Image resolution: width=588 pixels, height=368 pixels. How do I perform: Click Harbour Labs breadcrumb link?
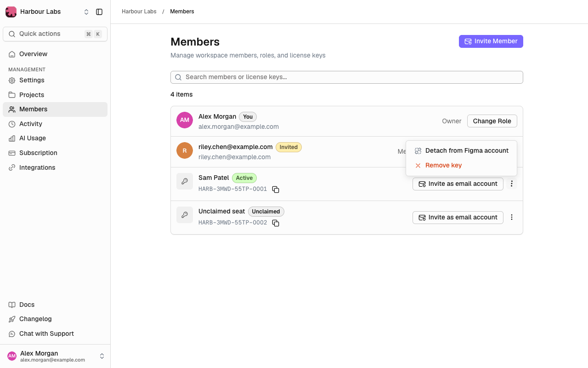(139, 11)
